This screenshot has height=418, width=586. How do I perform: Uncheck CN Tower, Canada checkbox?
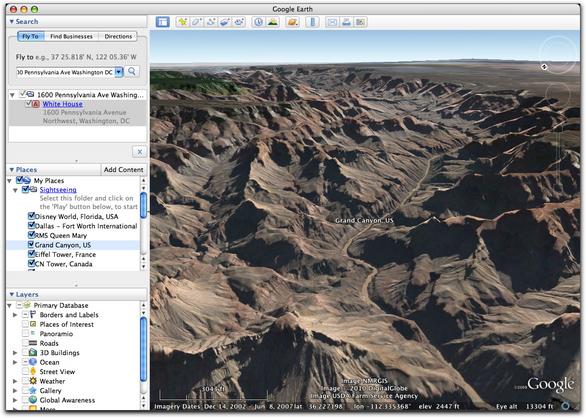[31, 263]
